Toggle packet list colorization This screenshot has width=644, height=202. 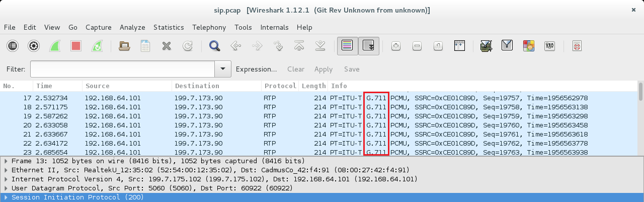pos(347,46)
